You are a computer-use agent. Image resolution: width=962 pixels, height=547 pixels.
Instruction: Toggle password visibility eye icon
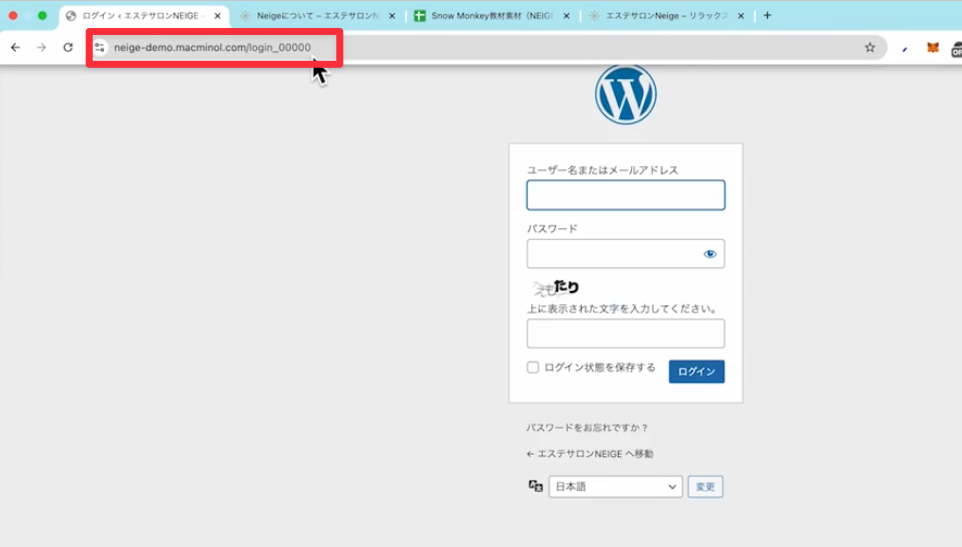(710, 254)
